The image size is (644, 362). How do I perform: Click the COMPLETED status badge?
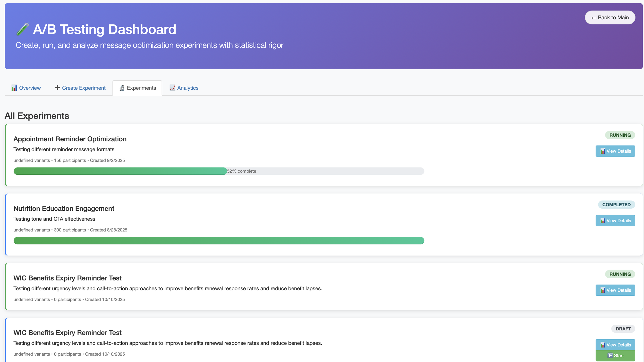[x=616, y=205]
